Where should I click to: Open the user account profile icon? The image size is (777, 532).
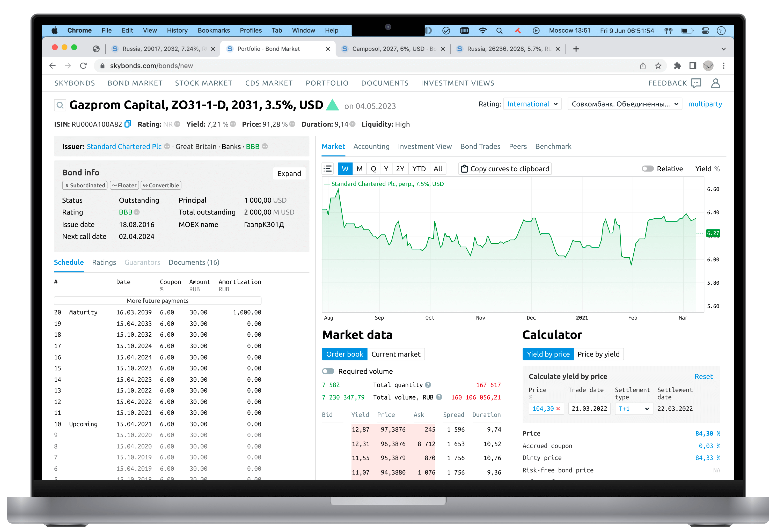click(715, 83)
